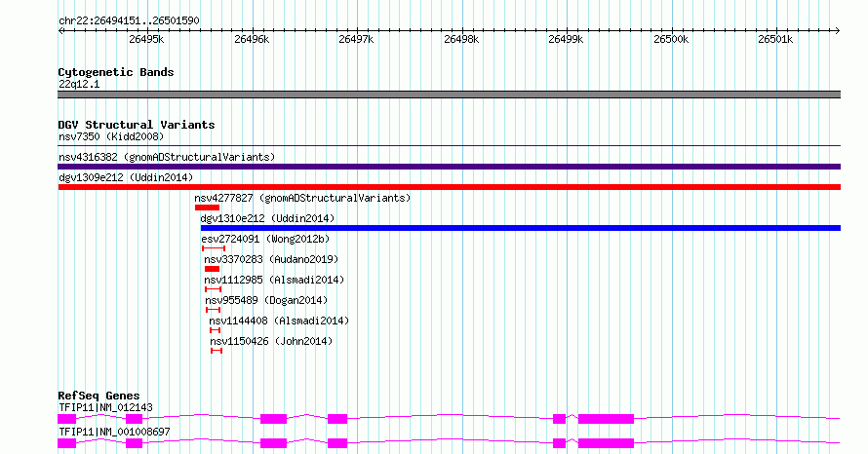Select NM_001008697 exon just past 26496k

273,443
